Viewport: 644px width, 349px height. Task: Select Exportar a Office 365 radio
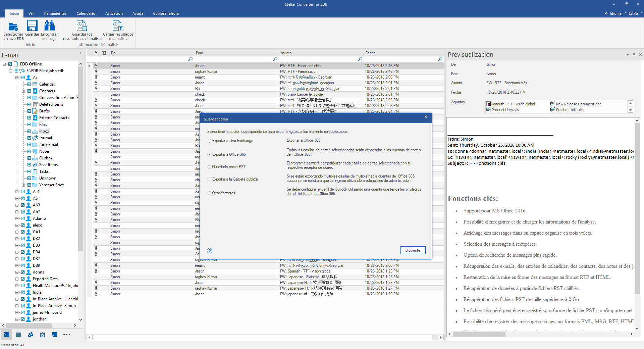(210, 155)
